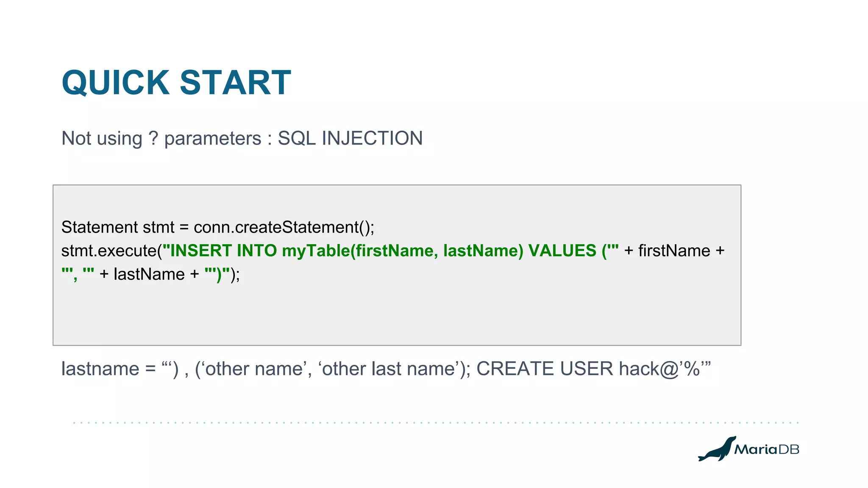Click the '+ lastName +' code fragment
Viewport: 868px width, 488px height.
click(x=149, y=274)
